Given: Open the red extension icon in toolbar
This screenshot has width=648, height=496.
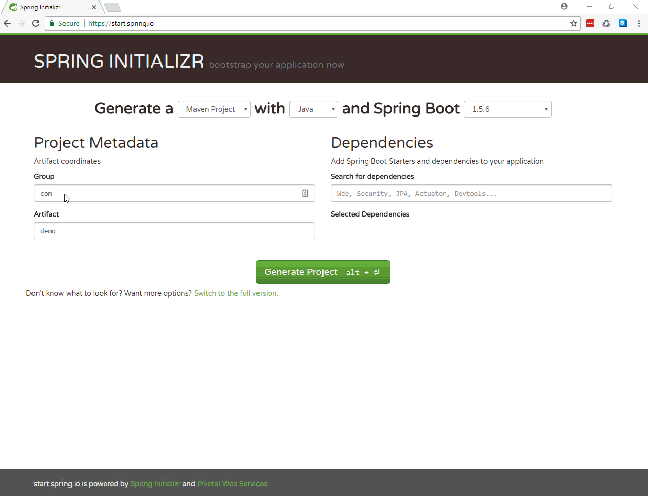Looking at the screenshot, I should (590, 24).
